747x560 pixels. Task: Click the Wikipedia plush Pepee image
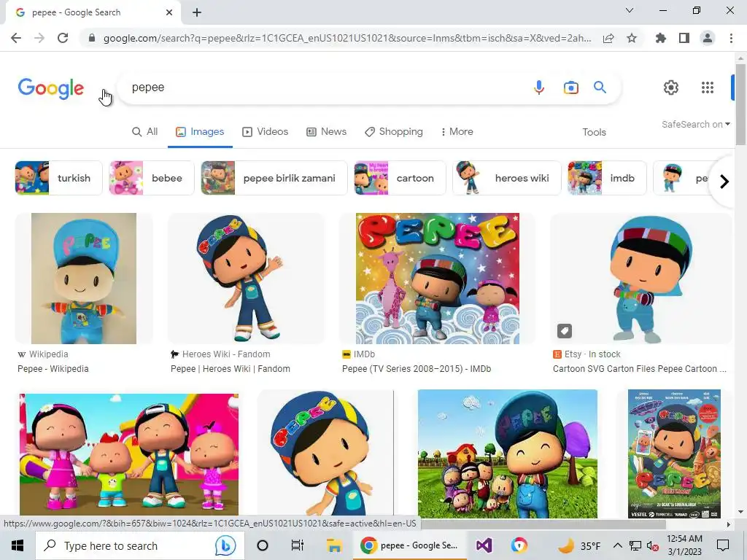(84, 279)
